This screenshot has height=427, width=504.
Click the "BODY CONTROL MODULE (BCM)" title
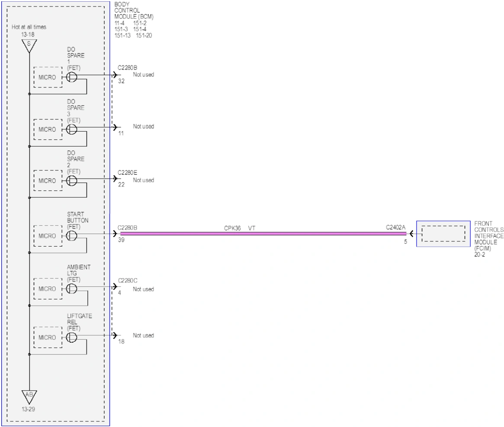coord(134,10)
